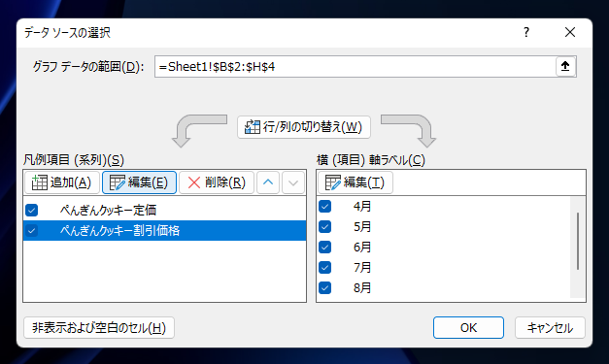
Task: Open 非表示および空白のセル settings
Action: (x=99, y=328)
